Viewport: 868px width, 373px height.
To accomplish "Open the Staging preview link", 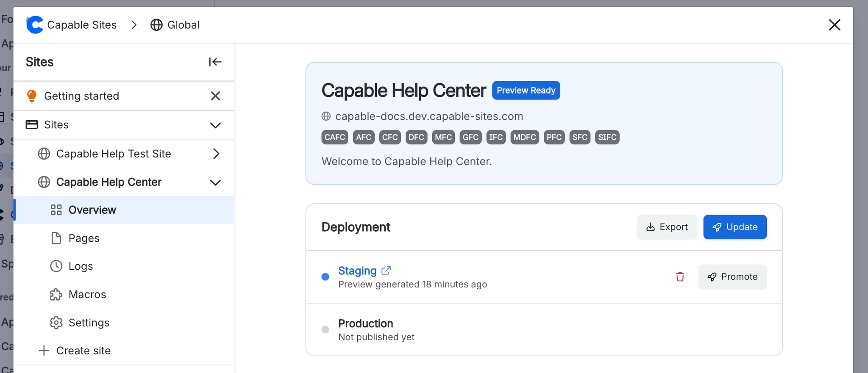I will [x=357, y=271].
